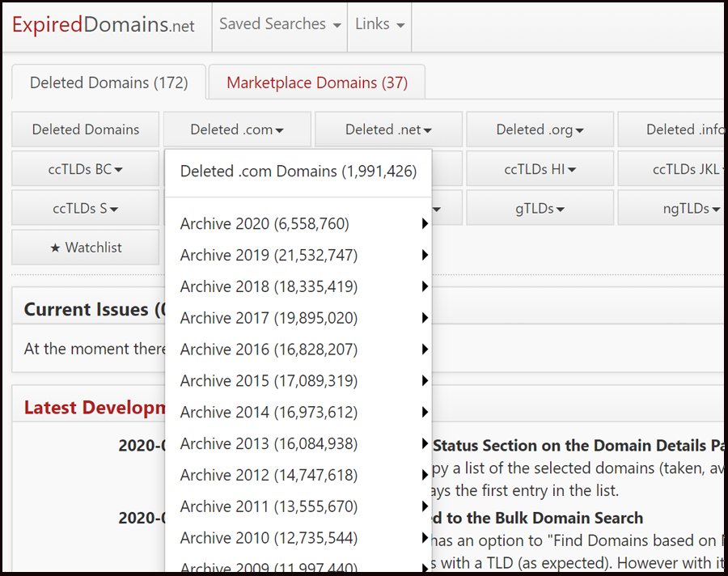Click 'Bulk Domain Search' headline text
The height and width of the screenshot is (576, 728).
(569, 518)
